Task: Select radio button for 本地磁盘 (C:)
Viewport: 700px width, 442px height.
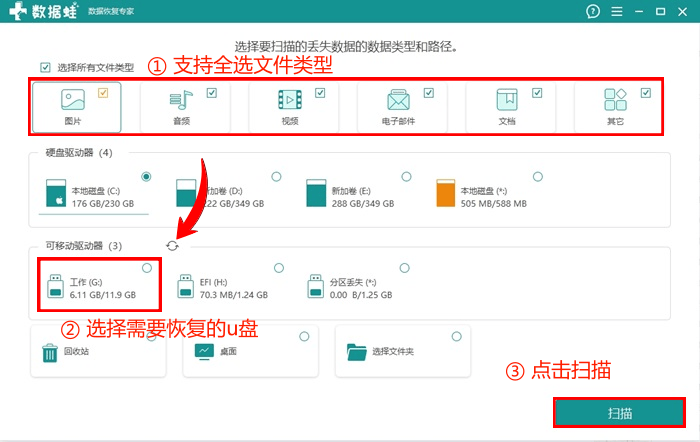Action: click(146, 177)
